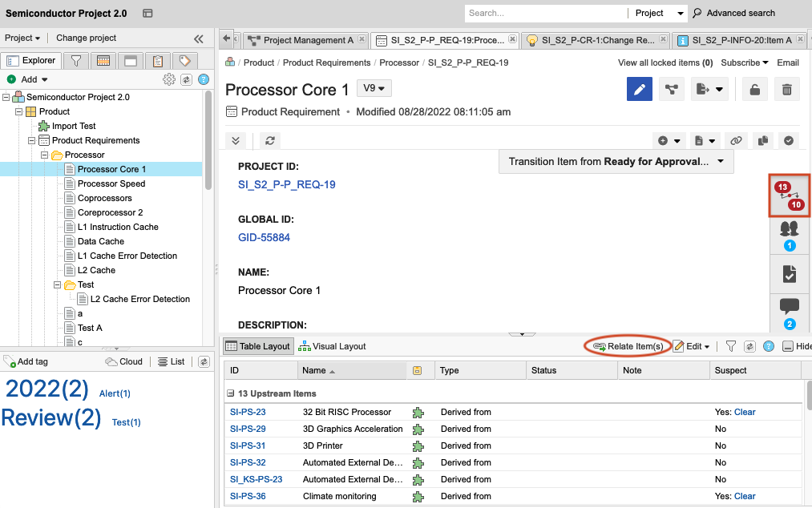Click the filter funnel tab in Explorer panel
The height and width of the screenshot is (508, 812).
click(75, 61)
